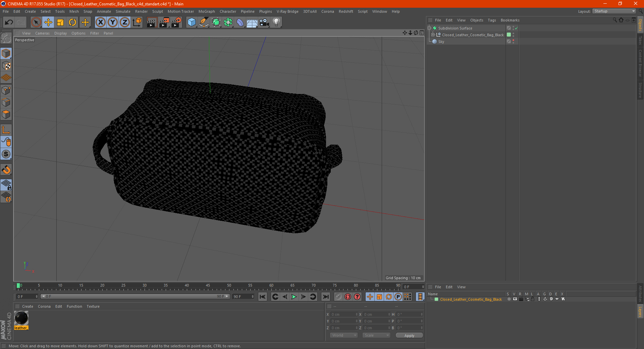Open the Mesh menu
This screenshot has height=349, width=644.
(74, 11)
